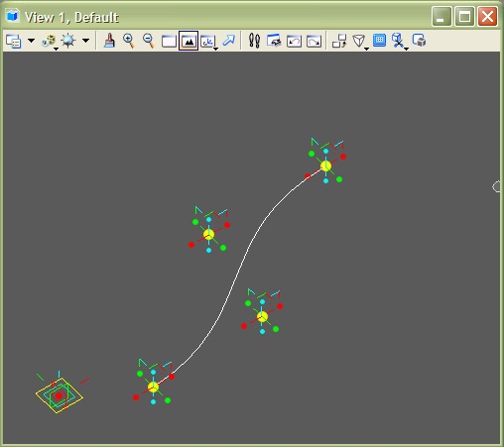Click the yellow handle at the curve's upper end
The image size is (504, 447).
tap(325, 166)
